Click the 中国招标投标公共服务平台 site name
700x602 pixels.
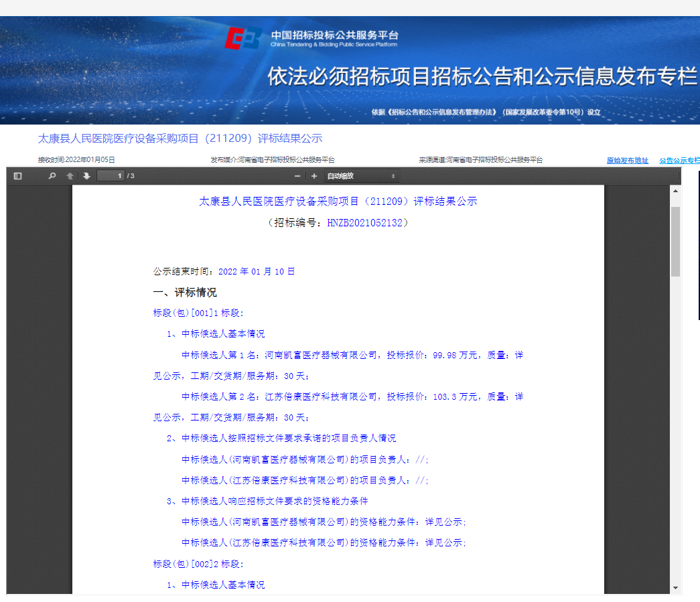[x=334, y=35]
